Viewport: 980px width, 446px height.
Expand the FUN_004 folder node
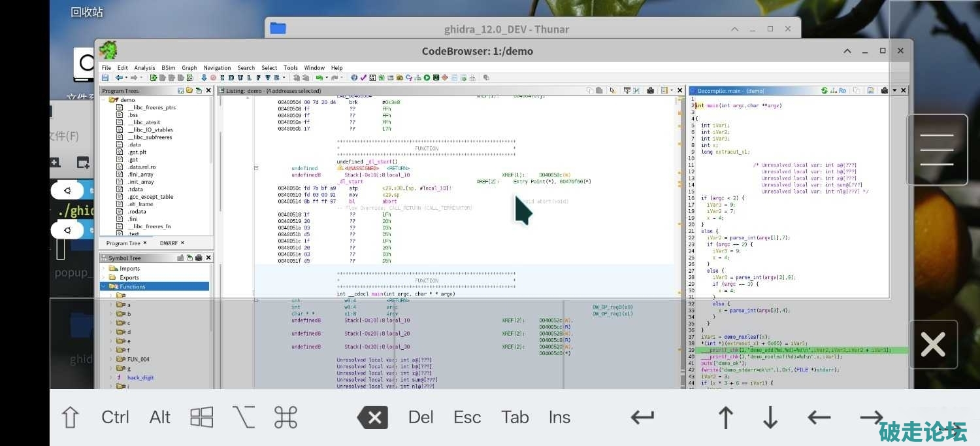click(110, 359)
